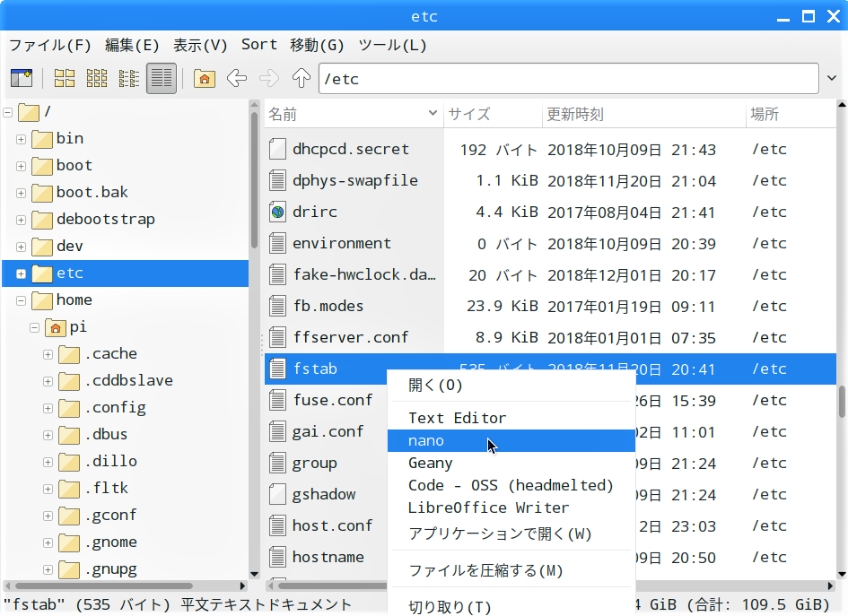Click the ffserver.conf file icon
Image resolution: width=848 pixels, height=616 pixels.
[277, 337]
